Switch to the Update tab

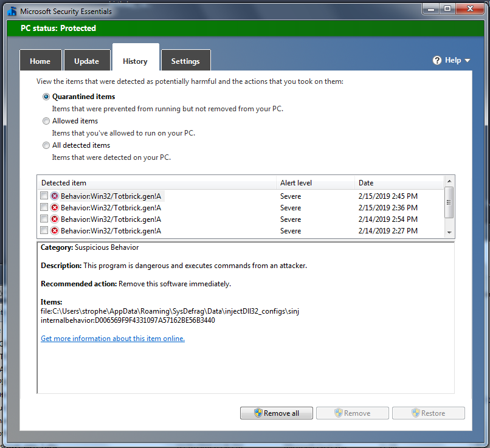[87, 61]
